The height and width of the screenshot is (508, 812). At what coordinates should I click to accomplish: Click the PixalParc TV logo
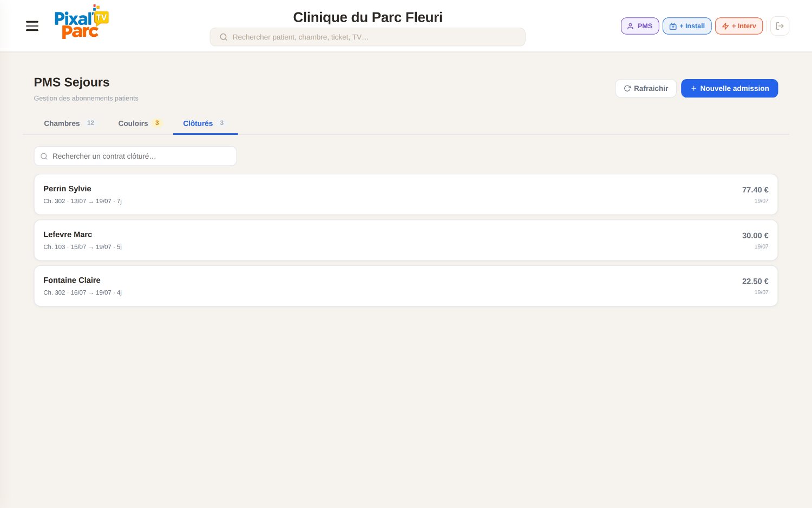click(x=82, y=22)
